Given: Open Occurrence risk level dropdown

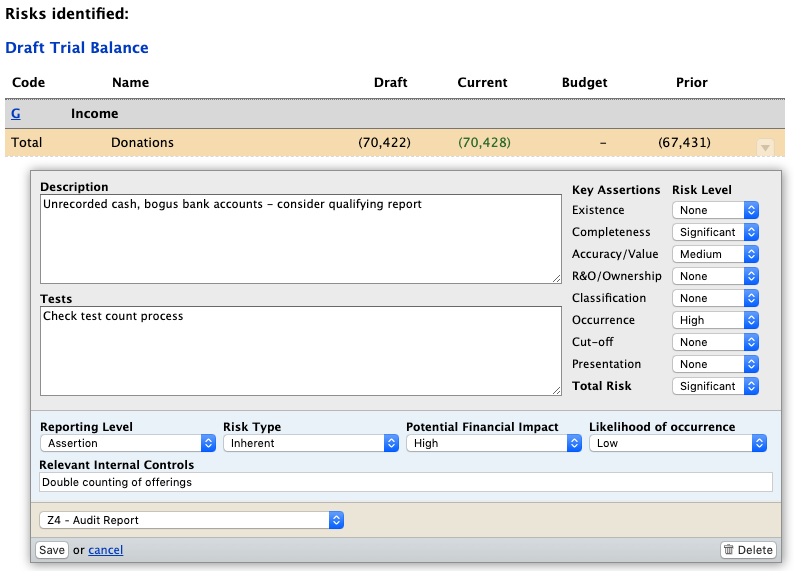Looking at the screenshot, I should 715,320.
